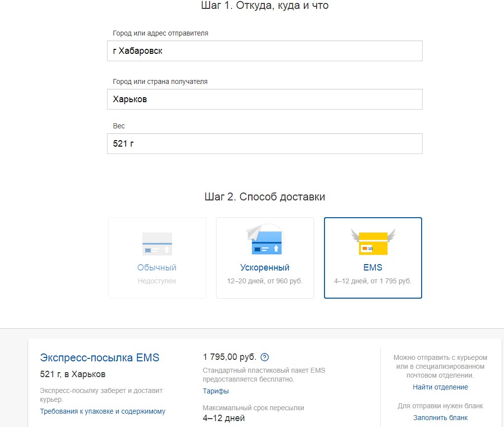The image size is (504, 427).
Task: Click the sender city field with Хабаровск
Action: [264, 51]
